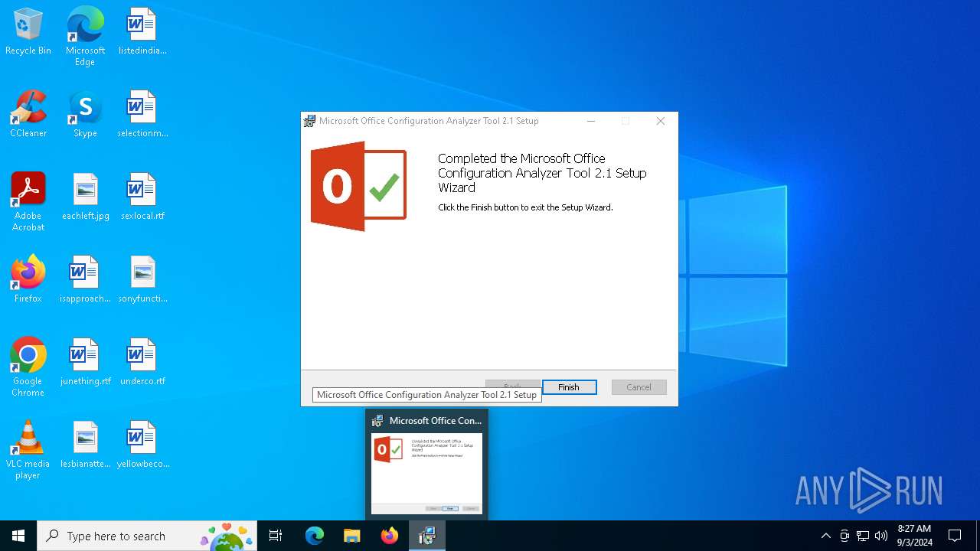This screenshot has width=980, height=551.
Task: Open Edge from the taskbar
Action: tap(315, 536)
